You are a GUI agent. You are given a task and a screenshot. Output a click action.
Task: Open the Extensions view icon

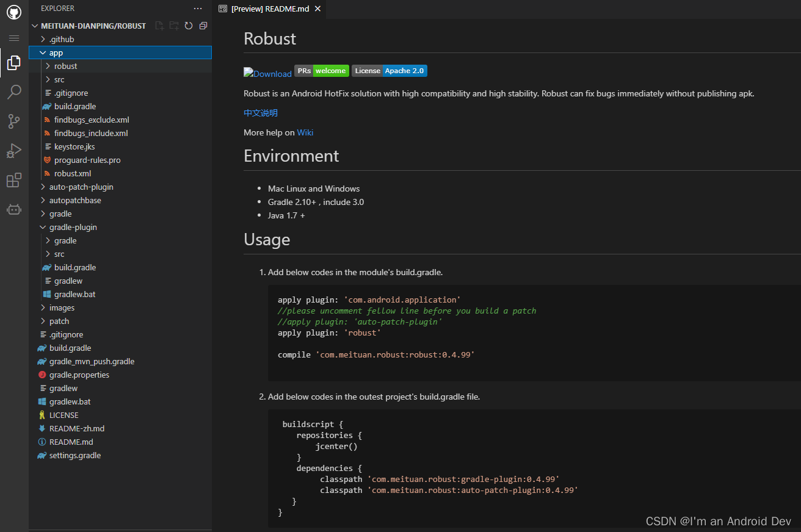pyautogui.click(x=13, y=181)
